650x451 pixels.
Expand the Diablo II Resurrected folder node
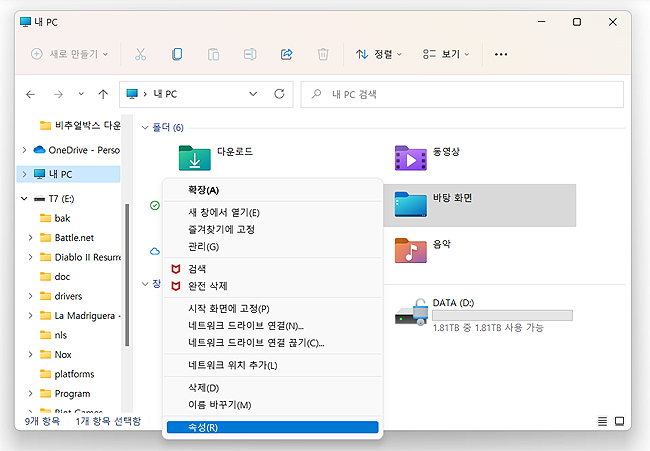click(30, 257)
